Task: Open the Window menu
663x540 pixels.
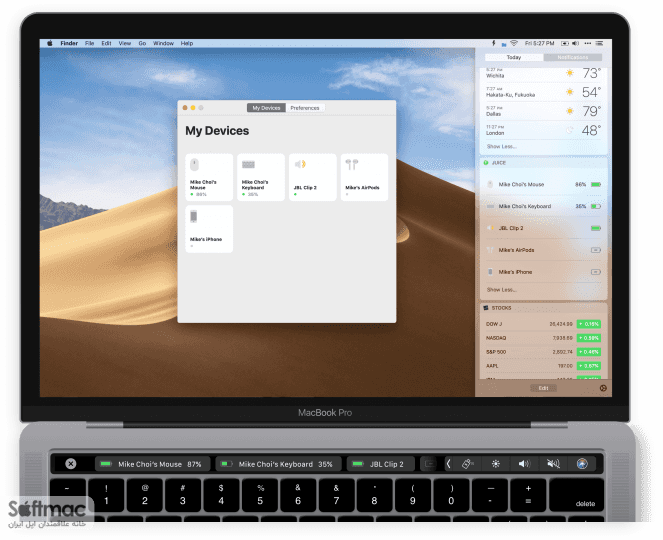Action: tap(163, 43)
